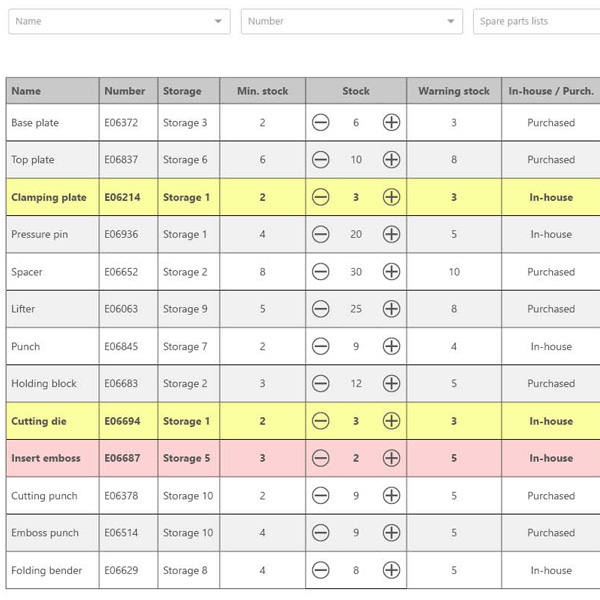Increase stock for Insert emboss

tap(391, 458)
